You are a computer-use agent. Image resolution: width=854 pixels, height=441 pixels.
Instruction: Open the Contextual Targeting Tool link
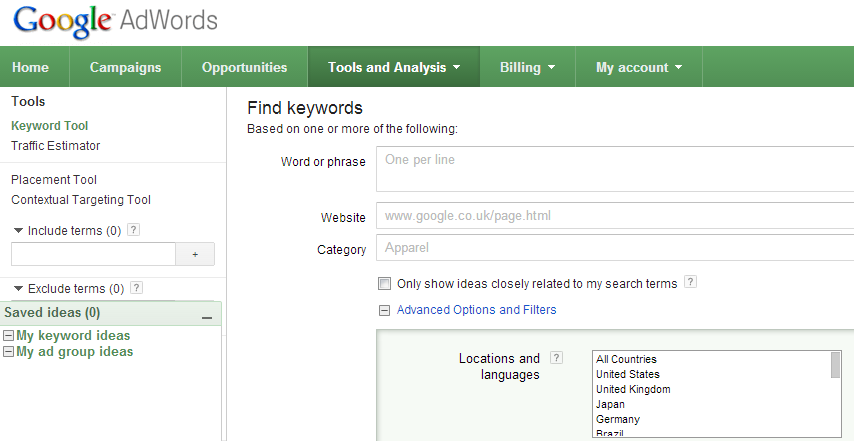point(81,200)
